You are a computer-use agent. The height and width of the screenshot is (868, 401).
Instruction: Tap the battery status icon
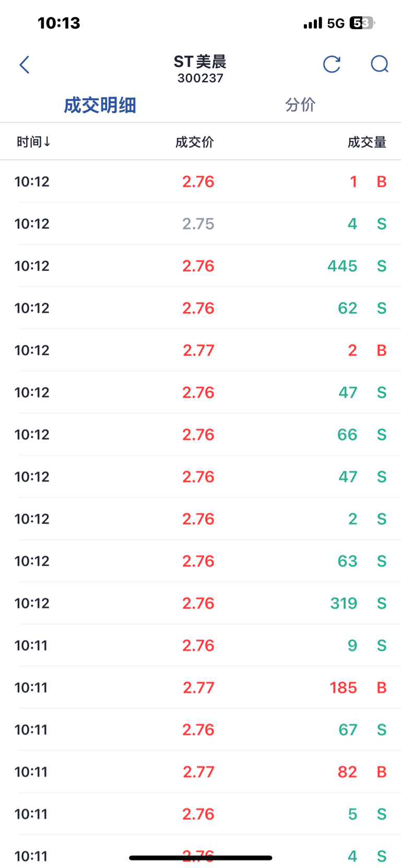362,24
